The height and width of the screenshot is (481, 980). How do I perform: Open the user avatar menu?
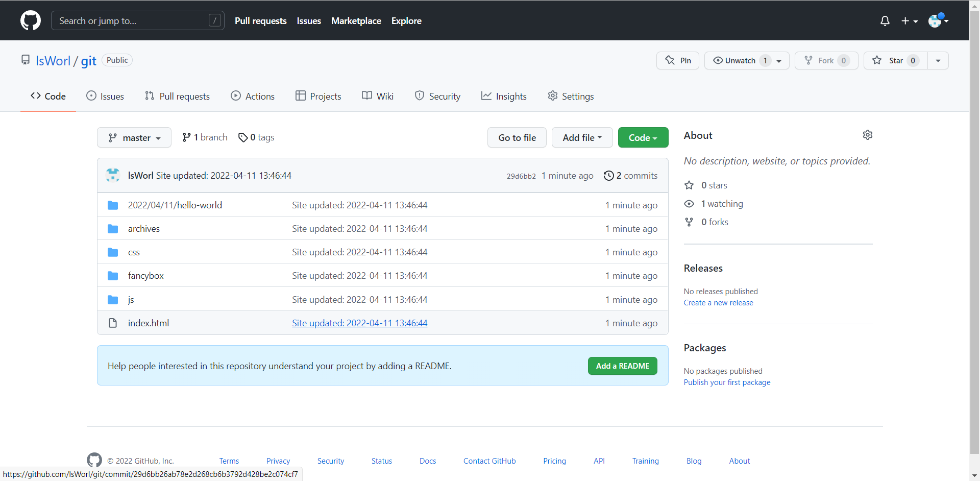pos(938,20)
